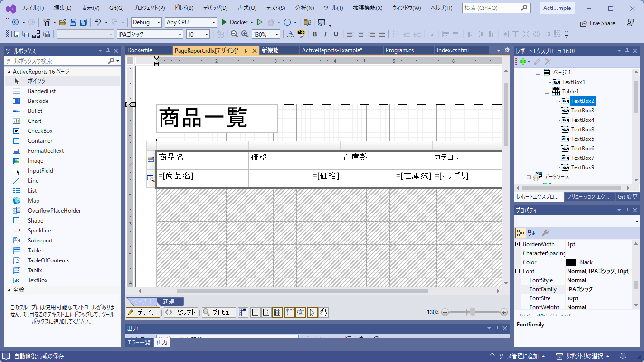Image resolution: width=644 pixels, height=362 pixels.
Task: Switch to the スクリプト view
Action: [x=180, y=312]
